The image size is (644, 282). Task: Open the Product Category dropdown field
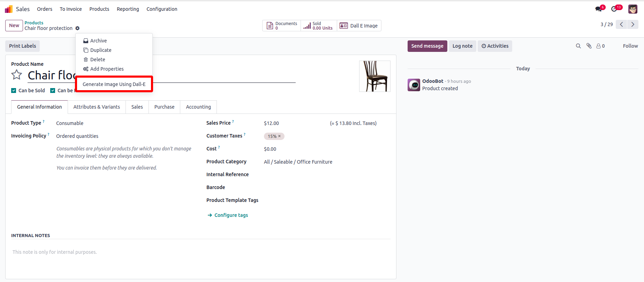coord(298,162)
